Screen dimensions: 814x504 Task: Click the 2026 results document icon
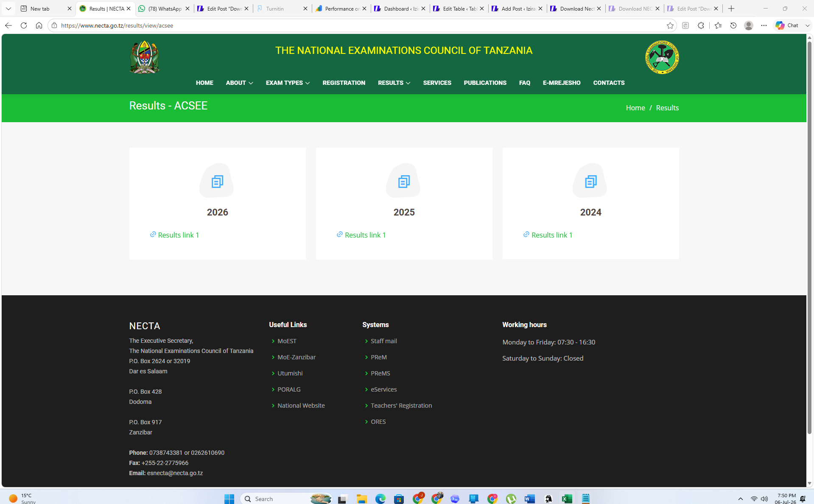point(217,182)
